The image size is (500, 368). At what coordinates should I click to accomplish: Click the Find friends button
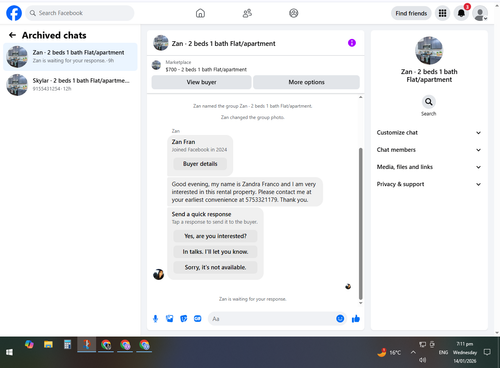pos(411,13)
